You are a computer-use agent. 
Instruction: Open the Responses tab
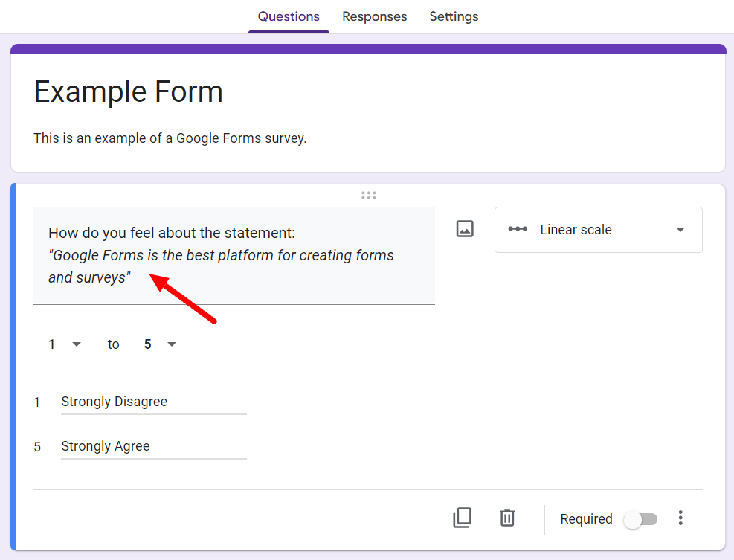(375, 17)
